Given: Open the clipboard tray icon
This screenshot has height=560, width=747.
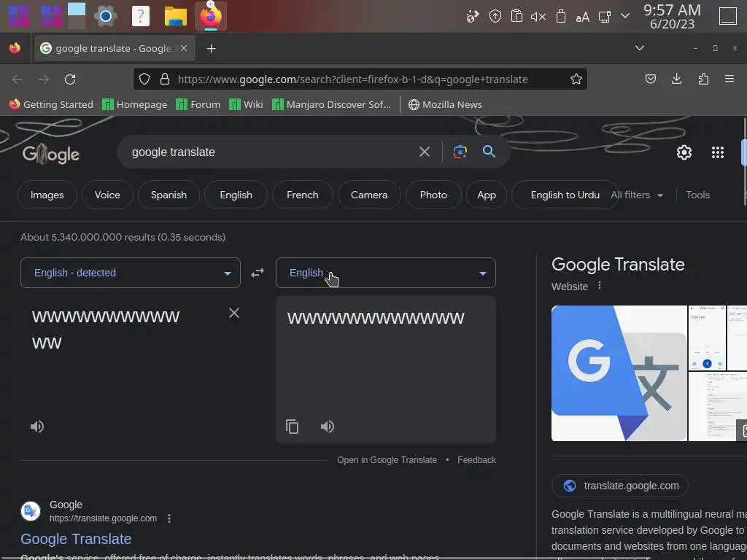Looking at the screenshot, I should click(516, 16).
